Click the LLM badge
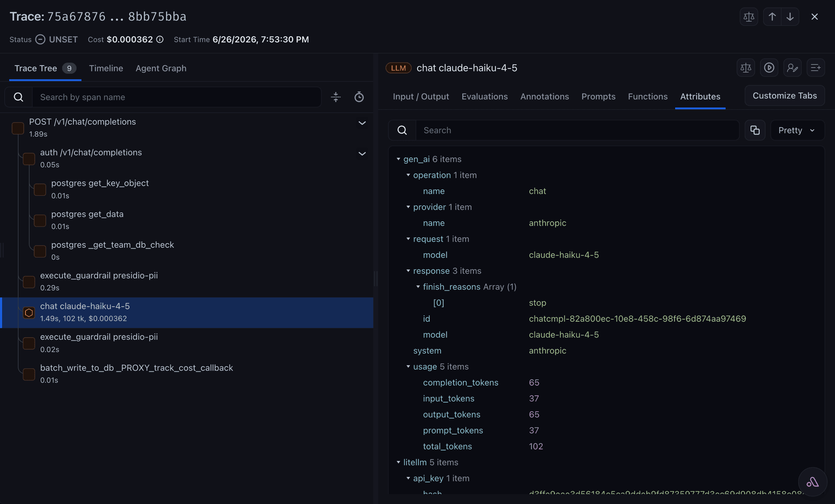835x504 pixels. pos(398,68)
